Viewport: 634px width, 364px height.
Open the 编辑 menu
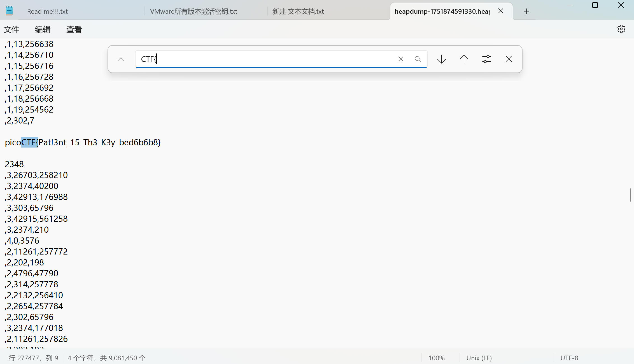tap(43, 29)
